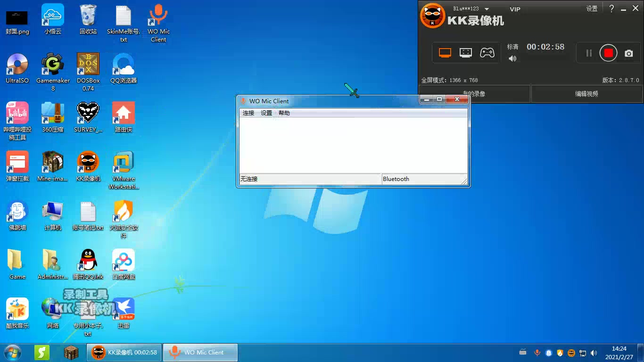Click the VIP label in KK录像机
This screenshot has width=644, height=362.
coord(515,9)
